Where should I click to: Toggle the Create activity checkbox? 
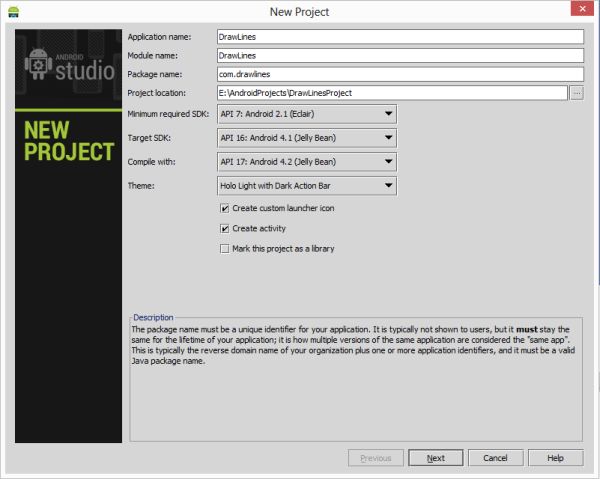pos(225,229)
